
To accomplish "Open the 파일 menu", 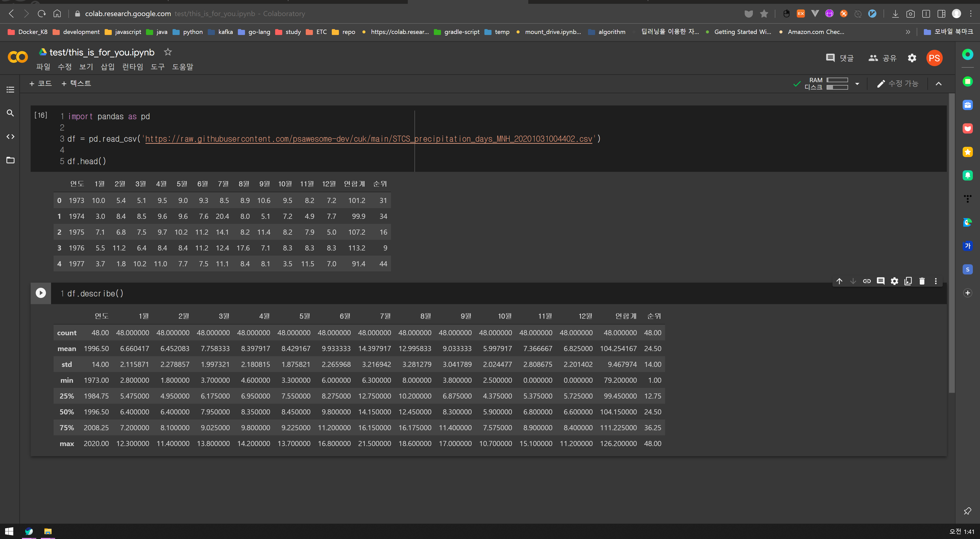I will pos(43,67).
